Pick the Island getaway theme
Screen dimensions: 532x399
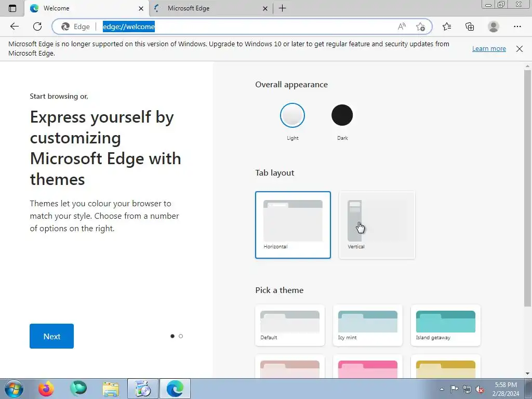tap(445, 325)
